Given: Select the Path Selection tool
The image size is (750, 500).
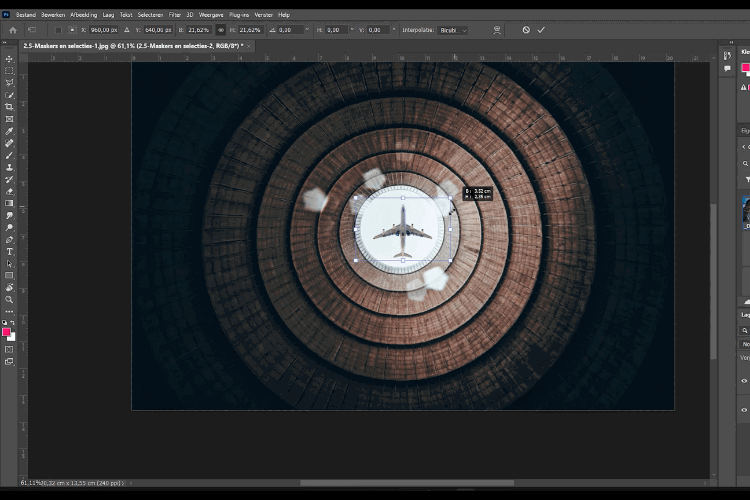Looking at the screenshot, I should click(x=9, y=264).
